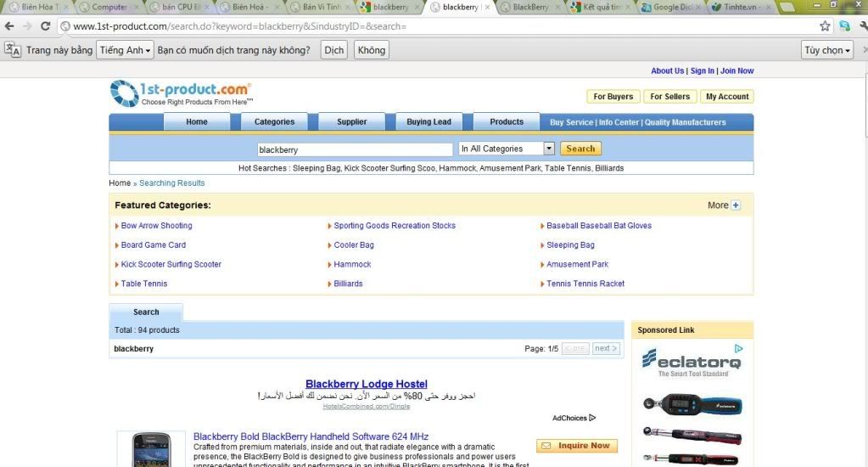Click the Dịch translate button
868x467 pixels.
click(334, 50)
